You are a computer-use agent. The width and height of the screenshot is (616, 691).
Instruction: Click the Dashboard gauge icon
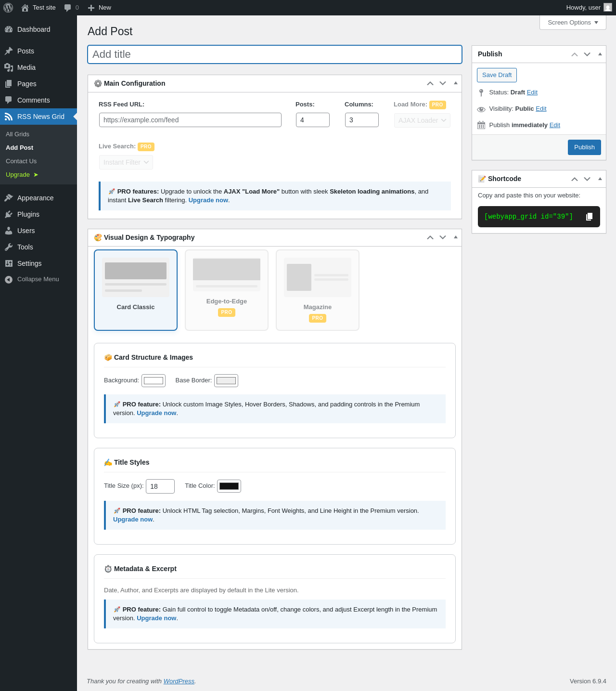point(9,29)
